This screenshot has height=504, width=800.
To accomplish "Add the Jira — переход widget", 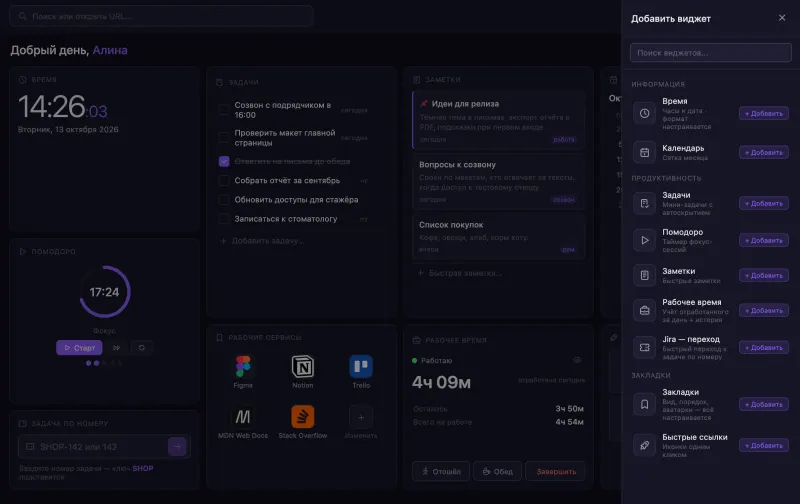I will click(x=763, y=347).
